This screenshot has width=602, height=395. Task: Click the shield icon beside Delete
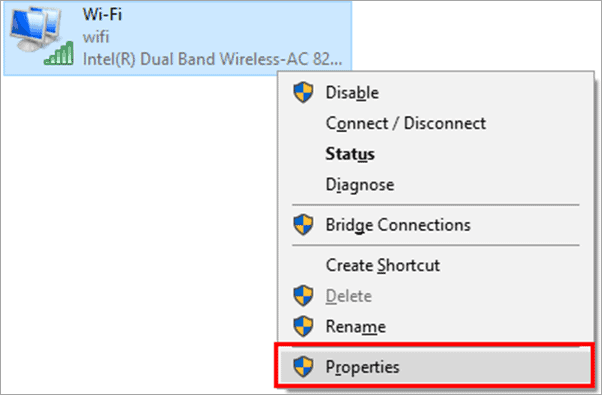point(303,296)
